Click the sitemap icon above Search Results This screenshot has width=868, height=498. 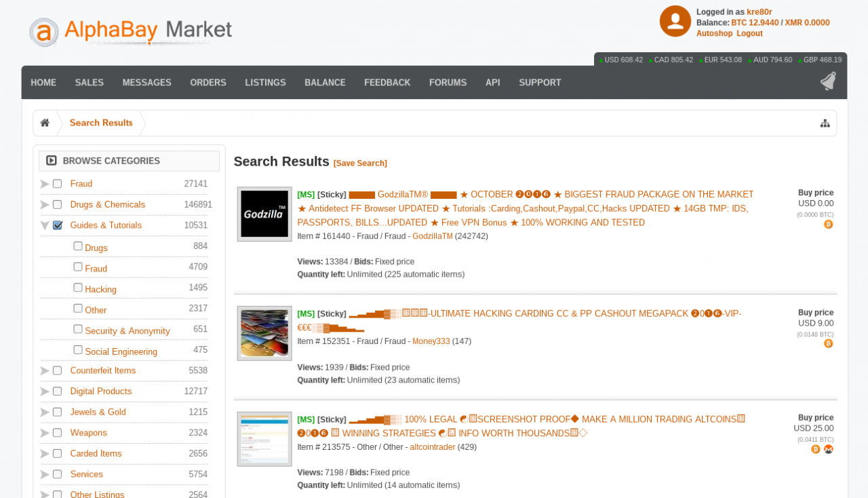click(825, 123)
